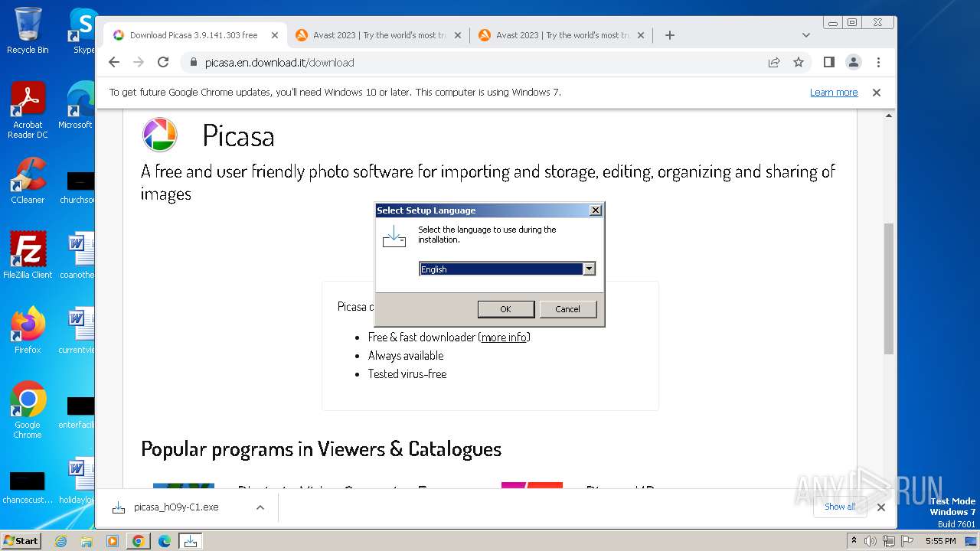The height and width of the screenshot is (551, 980).
Task: Launch CCleaner desktop shortcut
Action: (x=28, y=181)
